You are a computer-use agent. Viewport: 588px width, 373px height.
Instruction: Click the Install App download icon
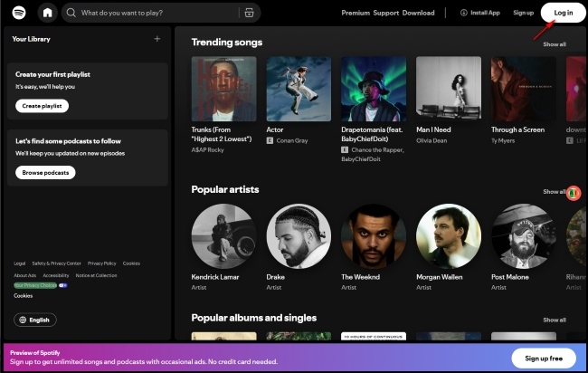pyautogui.click(x=464, y=13)
